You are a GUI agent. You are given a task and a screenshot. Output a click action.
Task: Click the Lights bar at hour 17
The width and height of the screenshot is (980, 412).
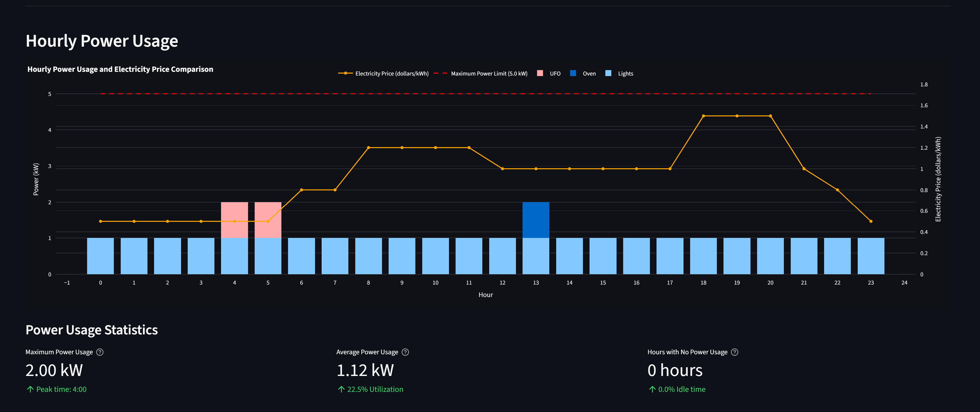click(669, 256)
